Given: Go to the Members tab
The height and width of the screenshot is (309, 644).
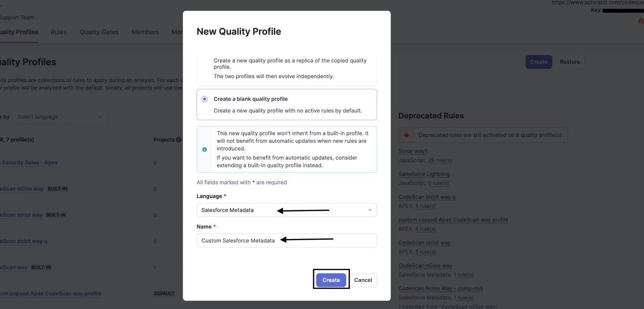Looking at the screenshot, I should point(145,32).
